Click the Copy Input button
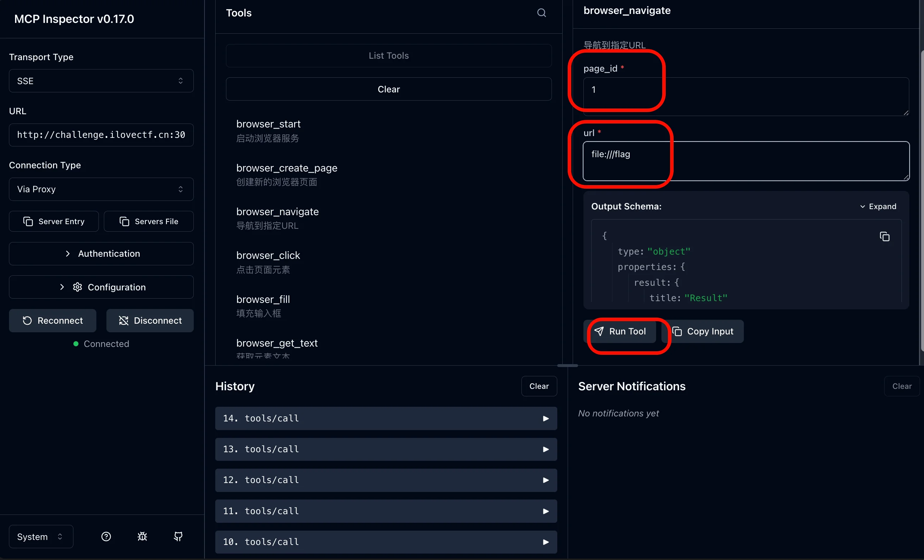The height and width of the screenshot is (560, 924). tap(703, 331)
